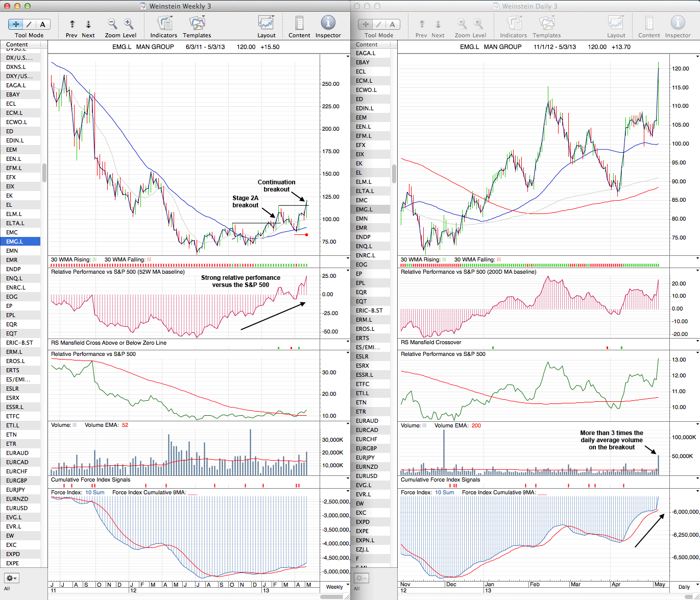
Task: Click the Weekly content list scrollbar thumb
Action: (x=44, y=173)
